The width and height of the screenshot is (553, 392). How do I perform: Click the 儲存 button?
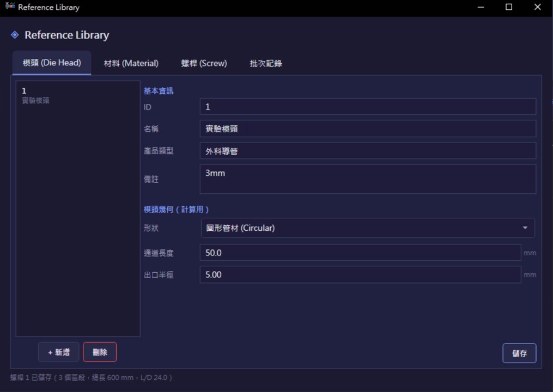[x=519, y=353]
